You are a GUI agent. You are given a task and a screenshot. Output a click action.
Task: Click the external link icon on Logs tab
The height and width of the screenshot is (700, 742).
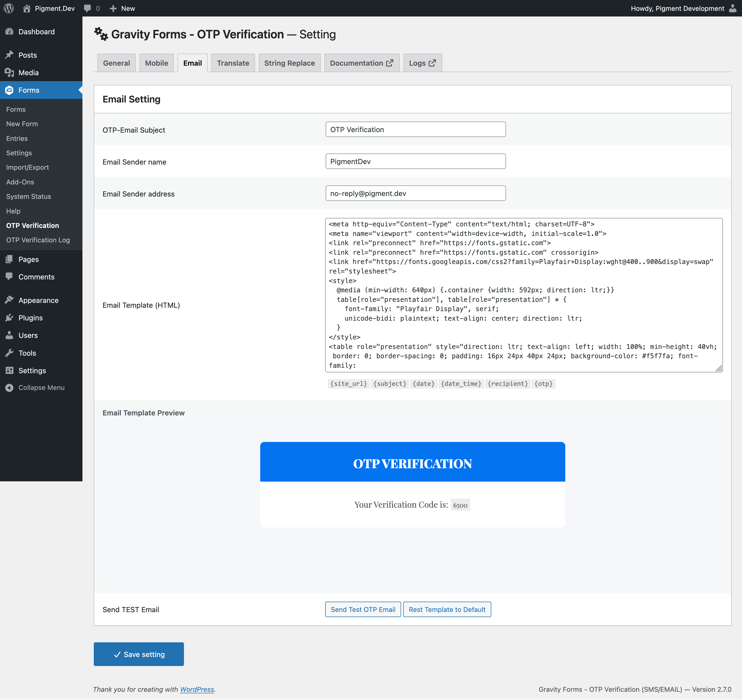432,63
